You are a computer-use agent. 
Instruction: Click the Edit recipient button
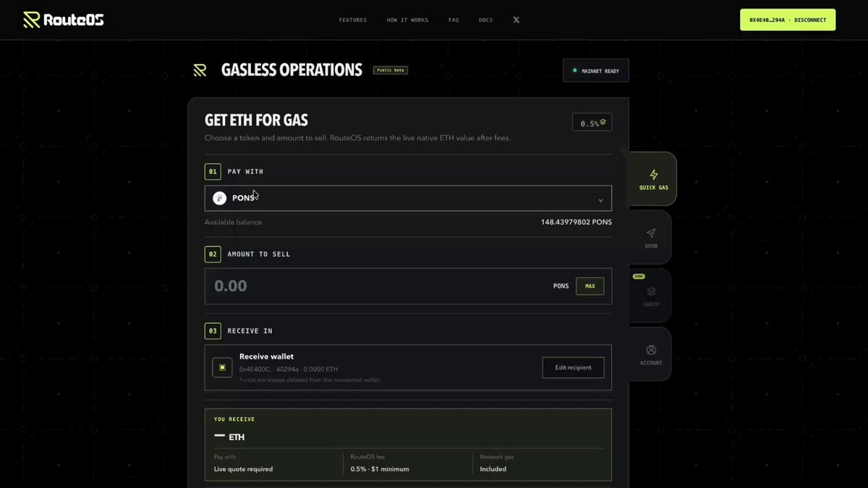click(x=573, y=367)
